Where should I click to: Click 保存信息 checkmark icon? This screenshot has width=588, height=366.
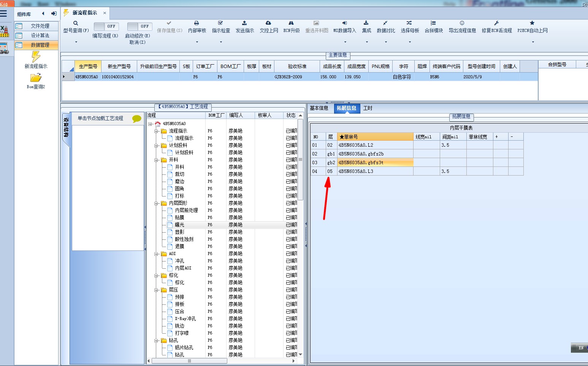[x=169, y=23]
